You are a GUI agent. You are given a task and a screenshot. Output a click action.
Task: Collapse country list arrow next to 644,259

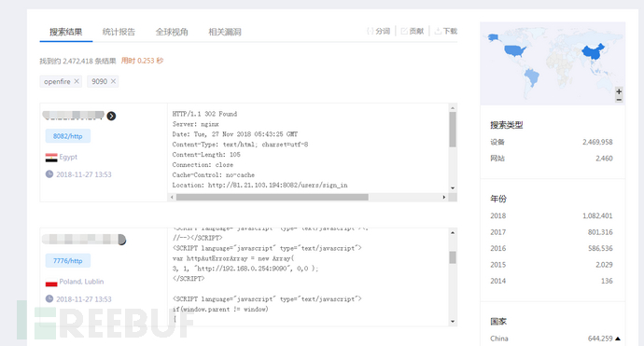click(618, 339)
